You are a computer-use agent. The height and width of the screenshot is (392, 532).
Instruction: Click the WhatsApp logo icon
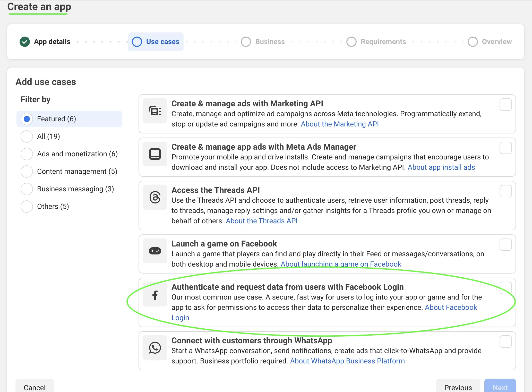155,348
